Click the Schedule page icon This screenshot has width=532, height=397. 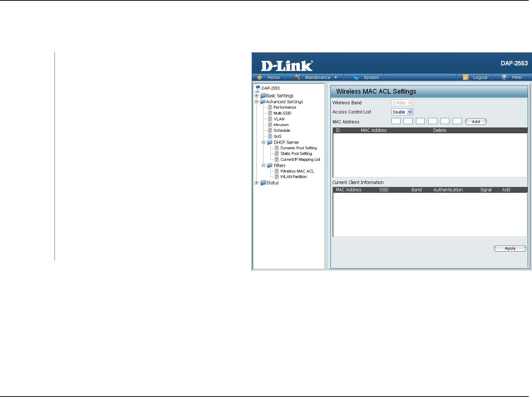pyautogui.click(x=270, y=130)
